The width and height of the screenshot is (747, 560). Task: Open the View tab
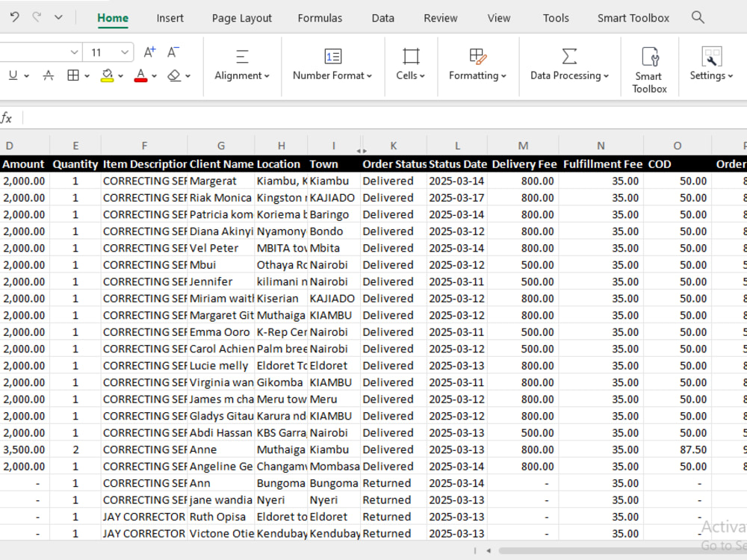[499, 18]
